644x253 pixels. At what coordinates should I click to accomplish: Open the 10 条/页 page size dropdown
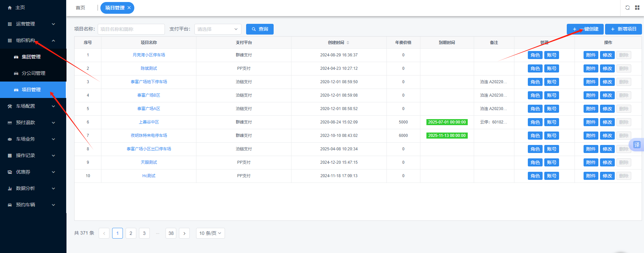click(211, 233)
